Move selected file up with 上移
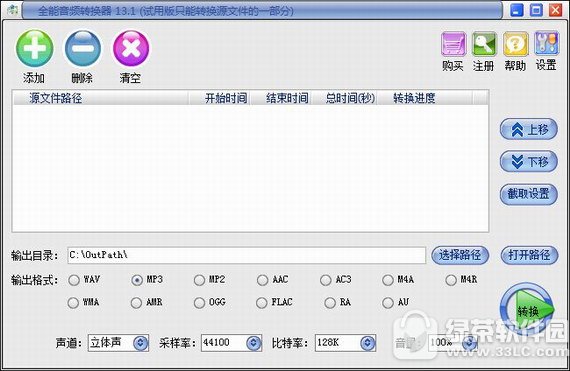The image size is (570, 371). (x=529, y=129)
